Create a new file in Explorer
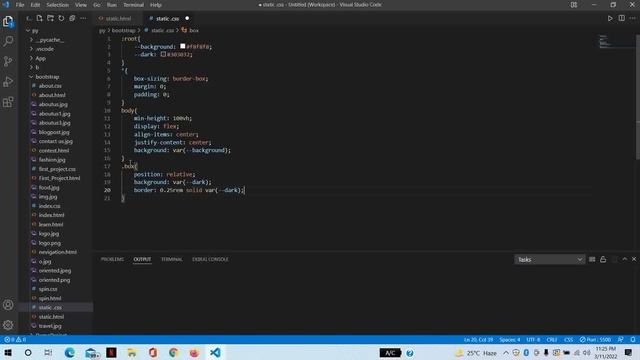Screen dimensions: 640x360 (40, 18)
